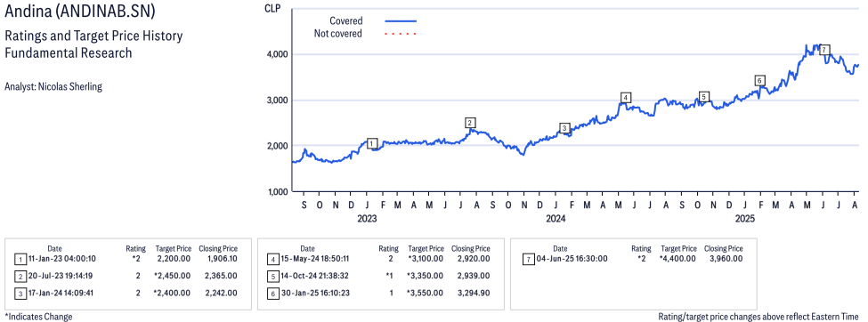Click the boxed 4 icon beside 15-May-24

272,258
